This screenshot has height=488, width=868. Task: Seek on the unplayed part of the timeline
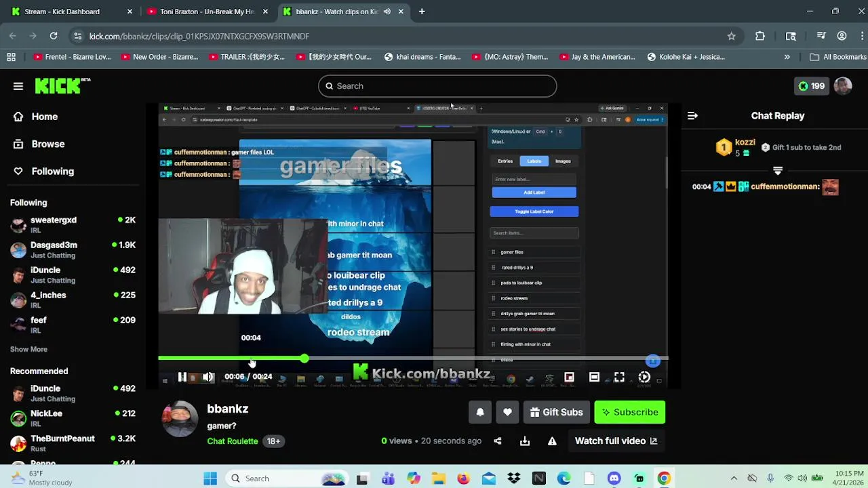486,358
